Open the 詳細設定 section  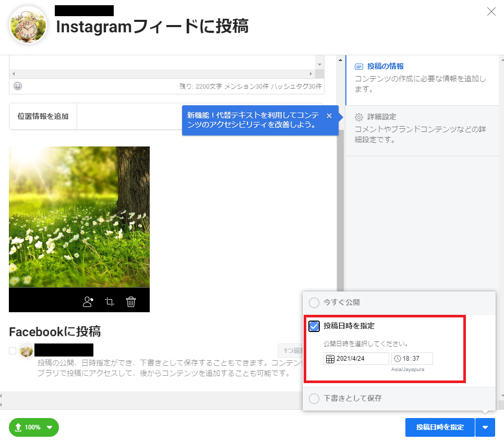point(423,131)
